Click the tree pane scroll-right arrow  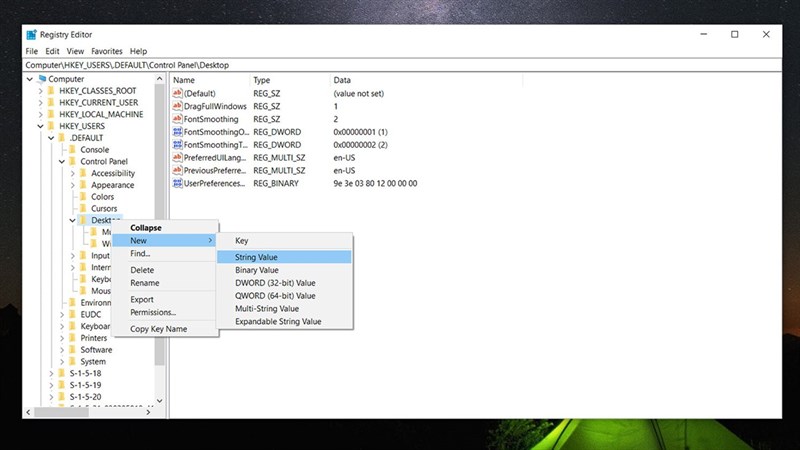[148, 412]
